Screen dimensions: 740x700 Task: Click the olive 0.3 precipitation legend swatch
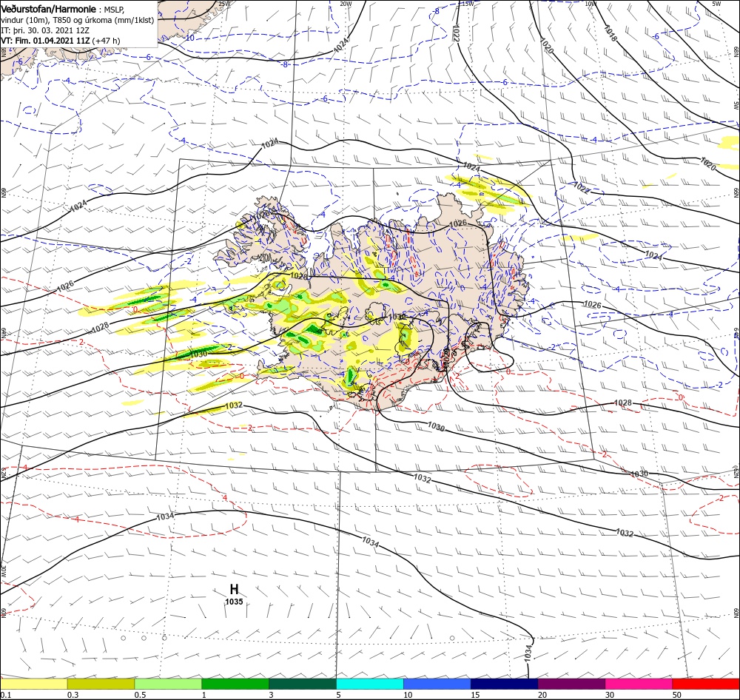(101, 684)
